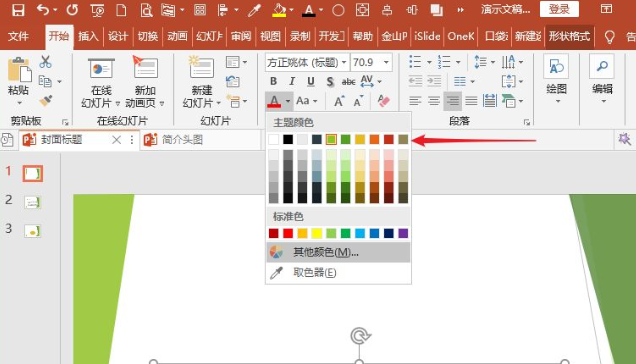Viewport: 636px width, 364px height.
Task: Switch to the 插入 ribbon tab
Action: pyautogui.click(x=88, y=37)
